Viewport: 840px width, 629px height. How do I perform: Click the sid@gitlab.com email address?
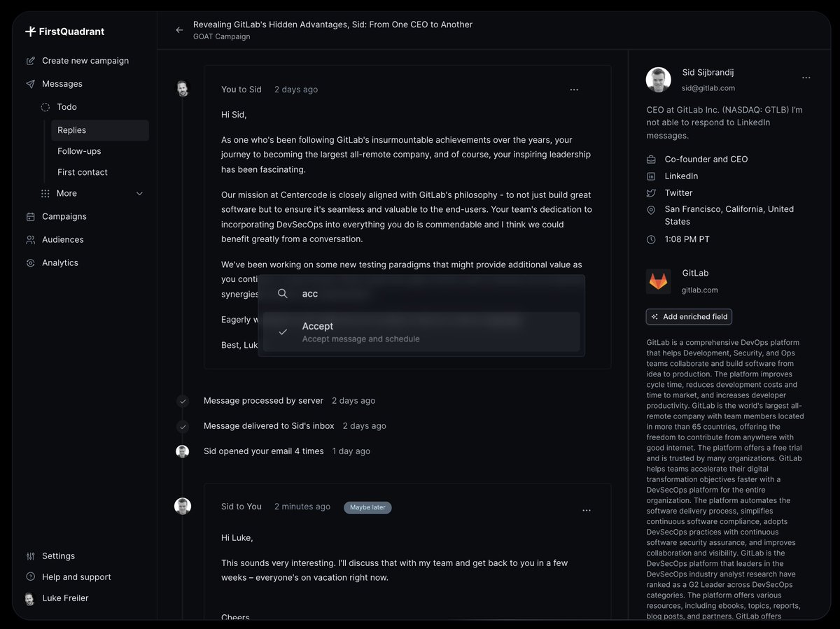pos(708,88)
